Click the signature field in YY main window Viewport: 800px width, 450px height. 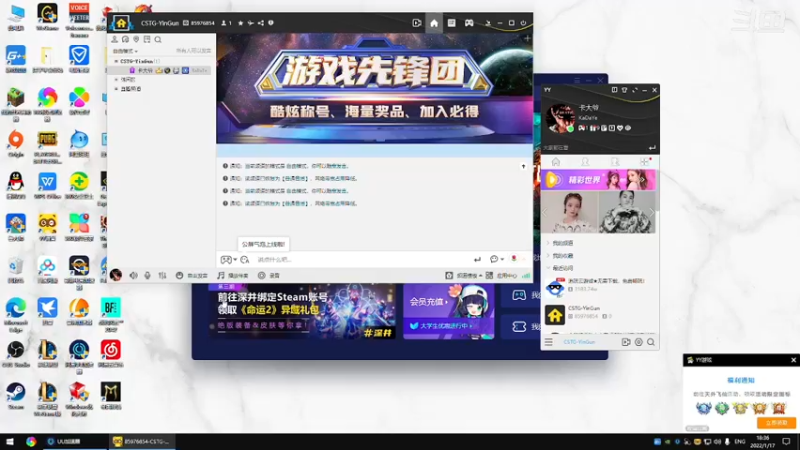click(x=594, y=147)
